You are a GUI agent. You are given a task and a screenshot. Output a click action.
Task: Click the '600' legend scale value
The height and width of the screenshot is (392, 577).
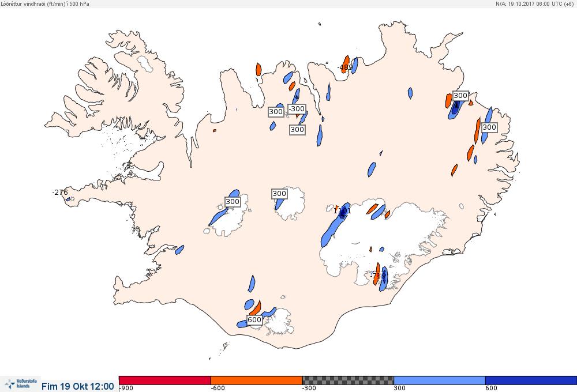point(491,389)
